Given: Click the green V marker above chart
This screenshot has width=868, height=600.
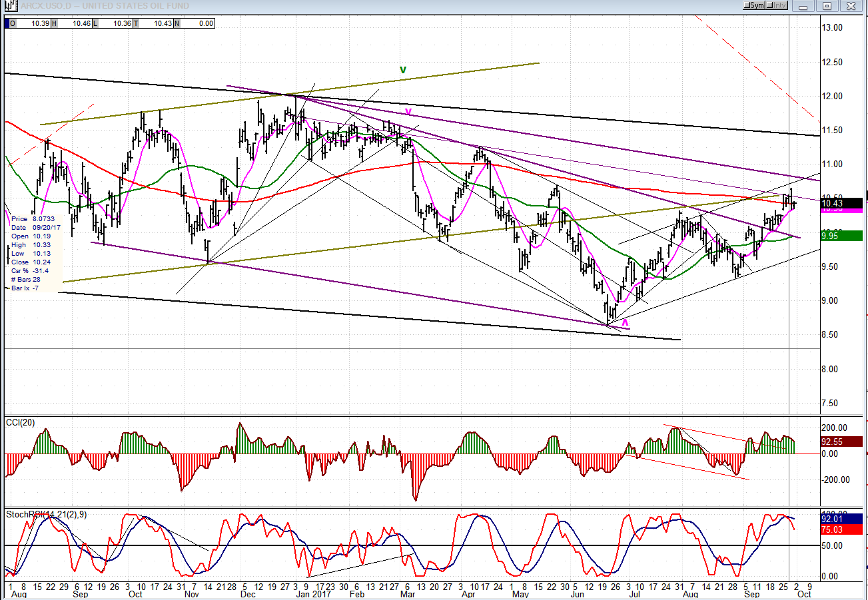Looking at the screenshot, I should pyautogui.click(x=402, y=69).
